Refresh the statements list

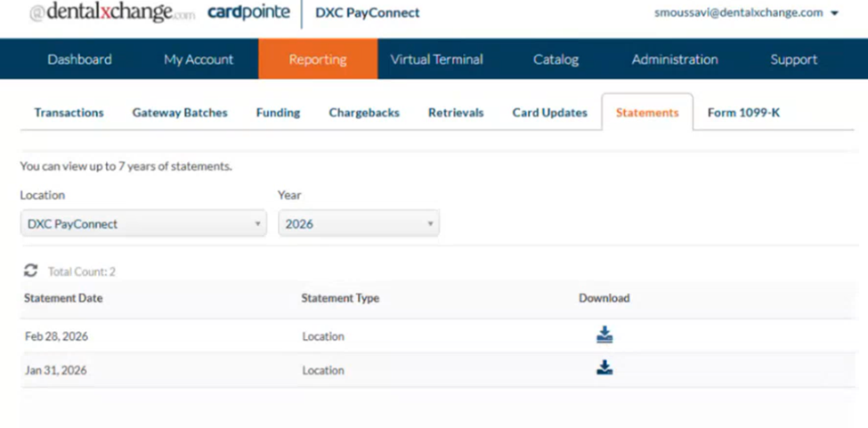tap(30, 271)
